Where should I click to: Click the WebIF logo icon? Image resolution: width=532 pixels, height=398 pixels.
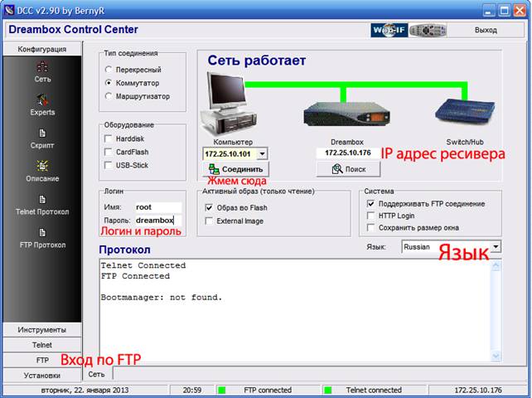pos(389,30)
